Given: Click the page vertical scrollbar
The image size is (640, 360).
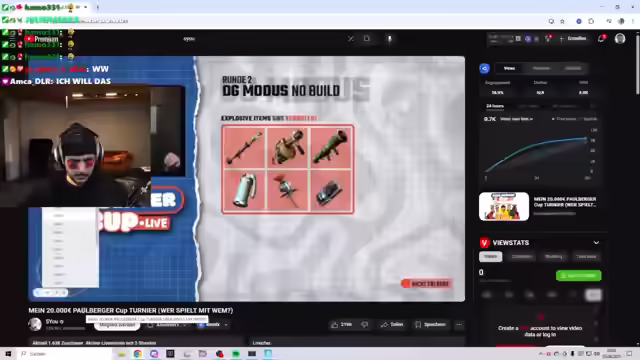Looking at the screenshot, I should click(637, 65).
